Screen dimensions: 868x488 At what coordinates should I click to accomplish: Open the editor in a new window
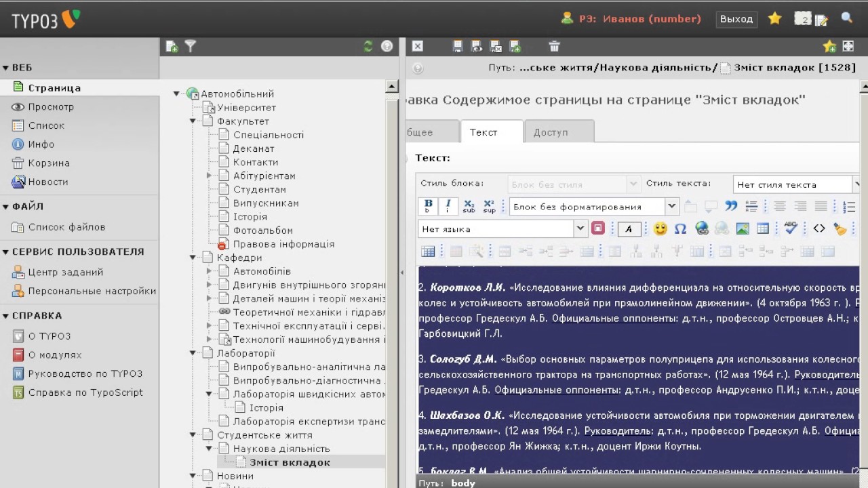pyautogui.click(x=848, y=46)
